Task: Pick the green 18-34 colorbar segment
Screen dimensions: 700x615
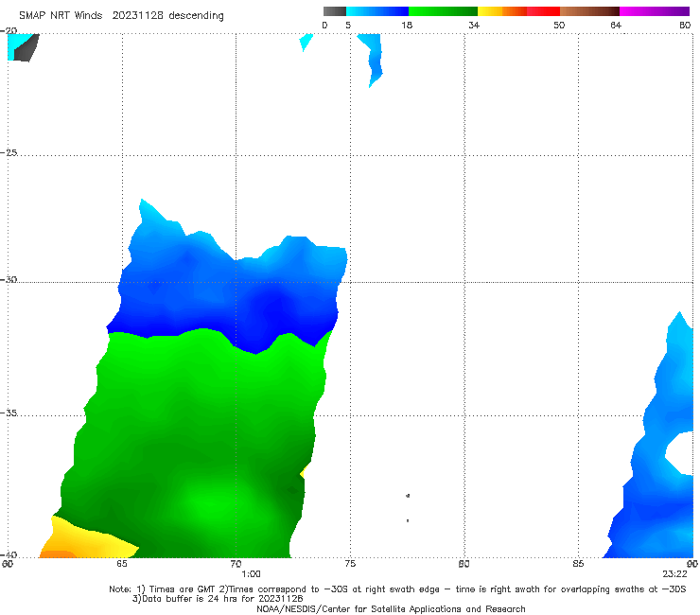Action: tap(443, 11)
